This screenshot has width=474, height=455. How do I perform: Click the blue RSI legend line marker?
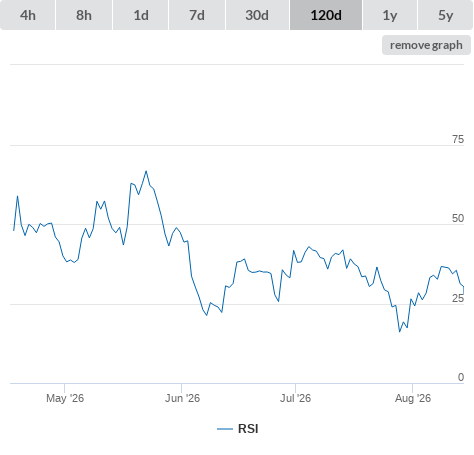tap(225, 429)
